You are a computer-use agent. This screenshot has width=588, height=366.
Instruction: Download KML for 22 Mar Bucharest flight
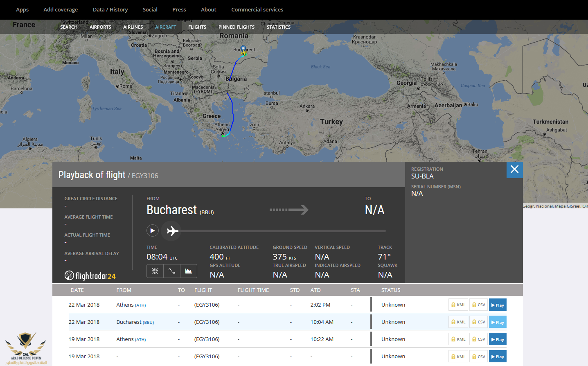[x=458, y=322]
